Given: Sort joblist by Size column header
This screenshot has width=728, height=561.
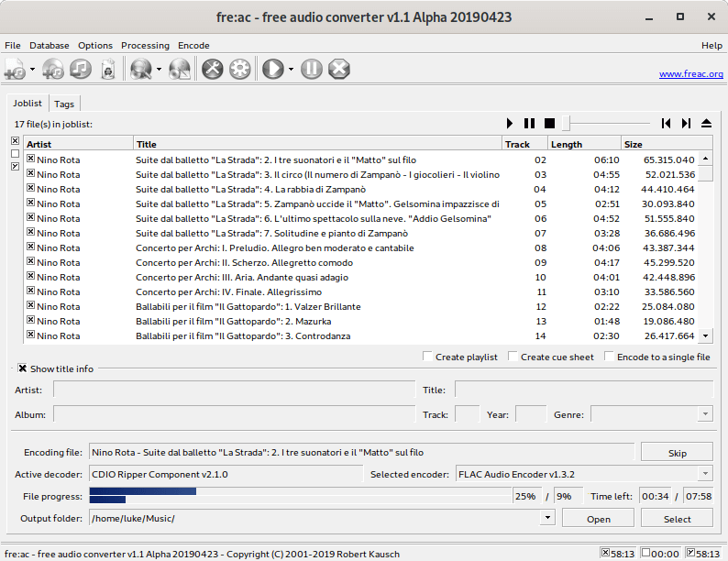Looking at the screenshot, I should [667, 144].
